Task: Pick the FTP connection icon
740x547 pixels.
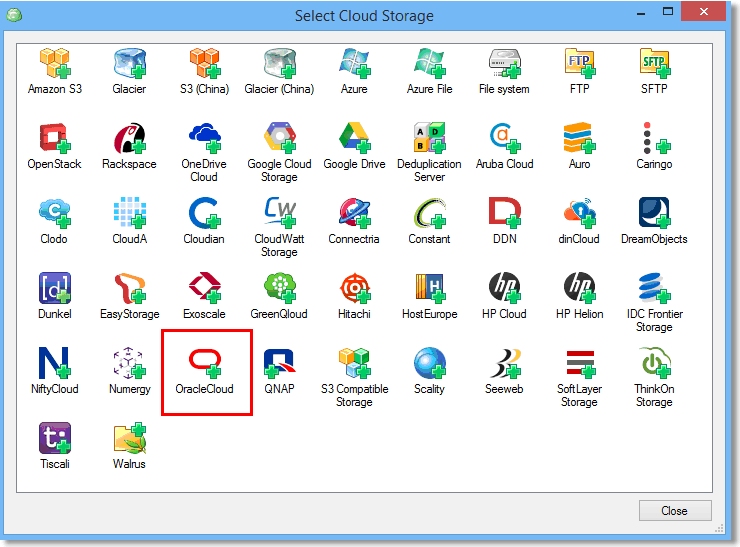Action: tap(580, 63)
